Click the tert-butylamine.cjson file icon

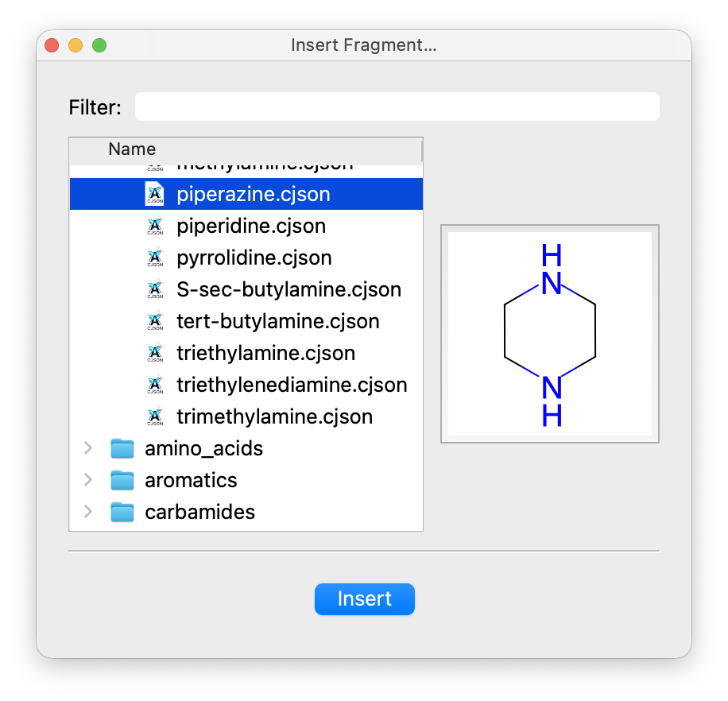pyautogui.click(x=155, y=322)
